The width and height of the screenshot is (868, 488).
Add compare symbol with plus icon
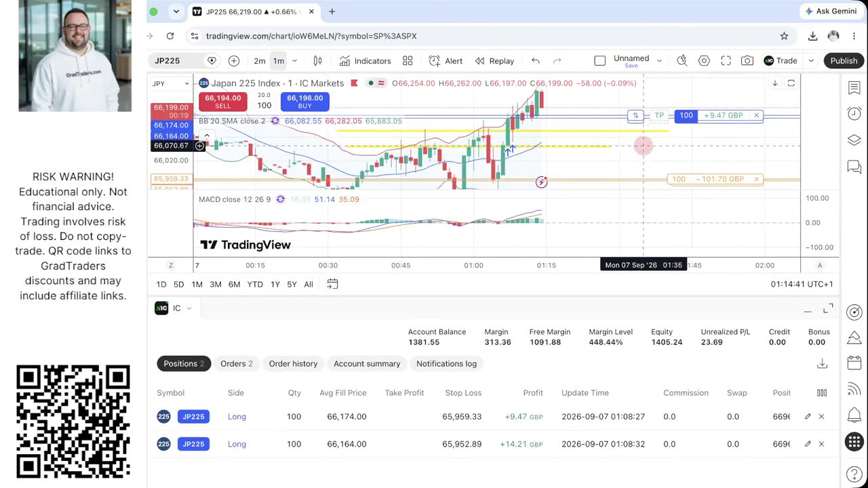pyautogui.click(x=233, y=61)
